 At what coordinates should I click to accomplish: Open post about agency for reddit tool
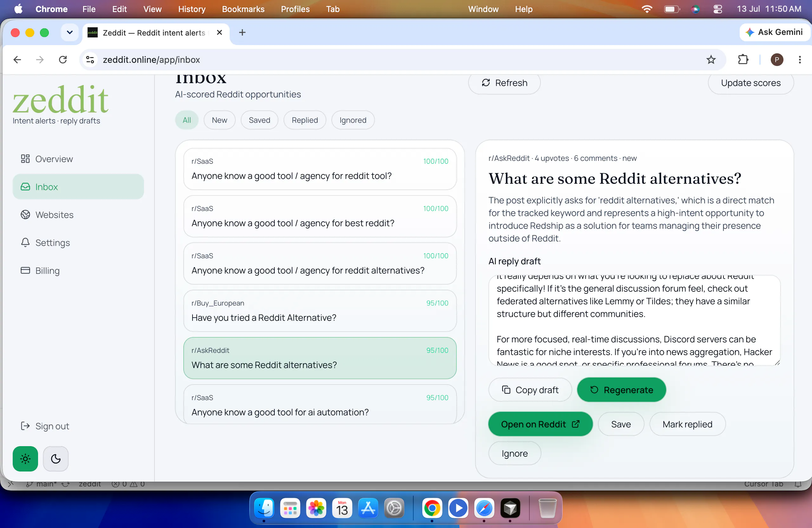click(320, 169)
